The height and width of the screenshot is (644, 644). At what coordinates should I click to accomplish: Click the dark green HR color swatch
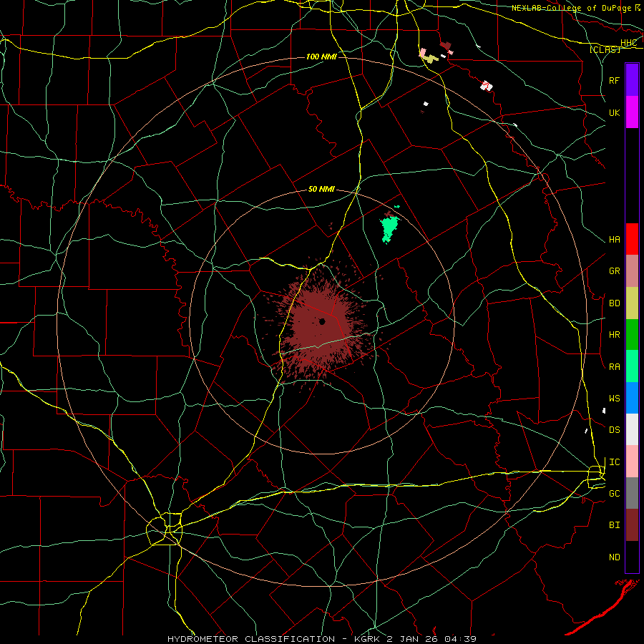coord(632,335)
